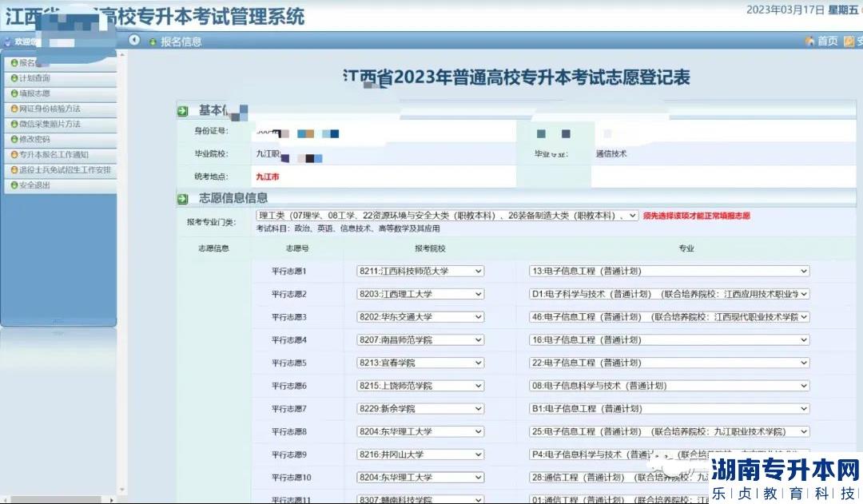Click the 平行志愿5 row label
Screen dimensions: 863x504
[289, 363]
